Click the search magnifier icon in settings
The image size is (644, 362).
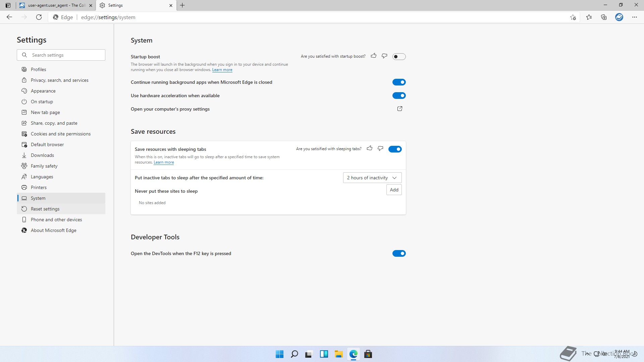click(x=24, y=55)
